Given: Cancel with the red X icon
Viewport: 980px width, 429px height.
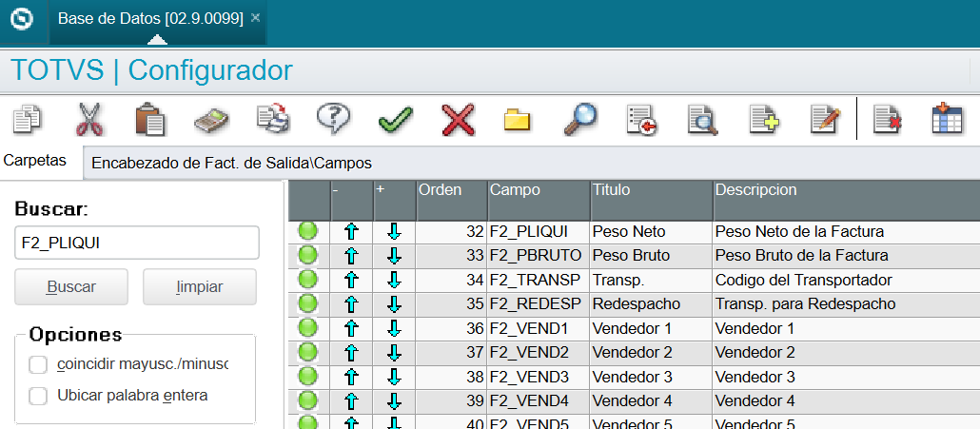Looking at the screenshot, I should click(x=458, y=120).
